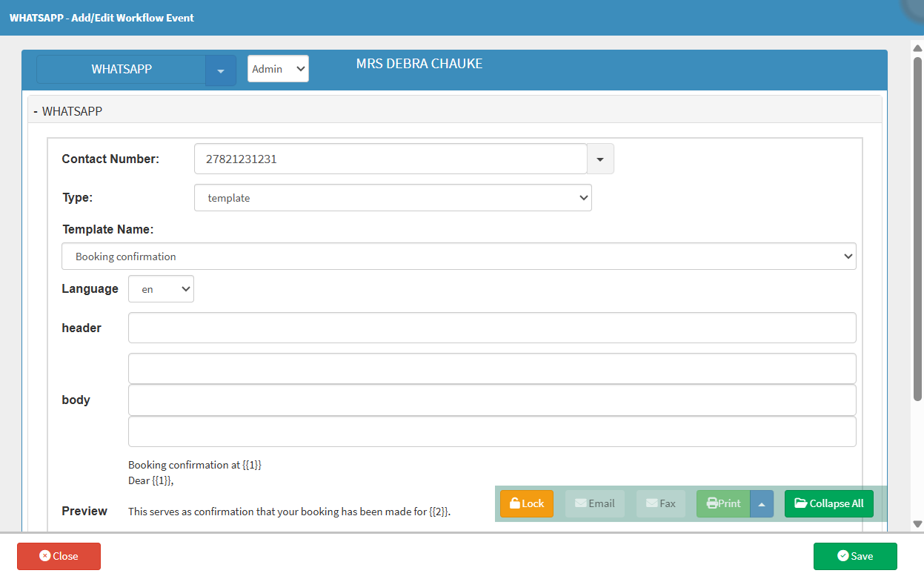924x579 pixels.
Task: Select the WHATSAPP event button
Action: [122, 70]
